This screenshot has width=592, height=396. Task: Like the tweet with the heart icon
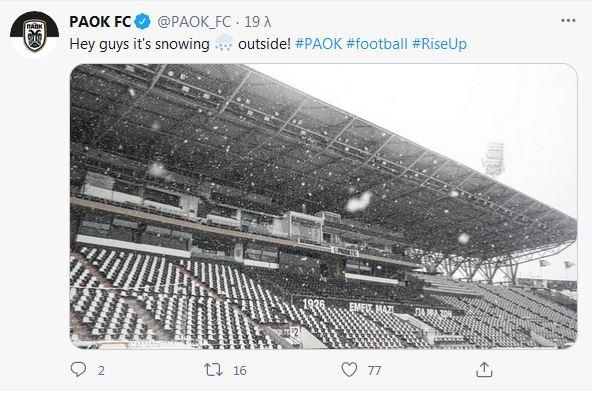coord(349,370)
